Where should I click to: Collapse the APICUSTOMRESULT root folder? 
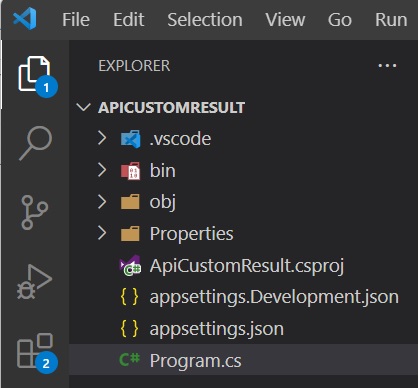pos(83,107)
